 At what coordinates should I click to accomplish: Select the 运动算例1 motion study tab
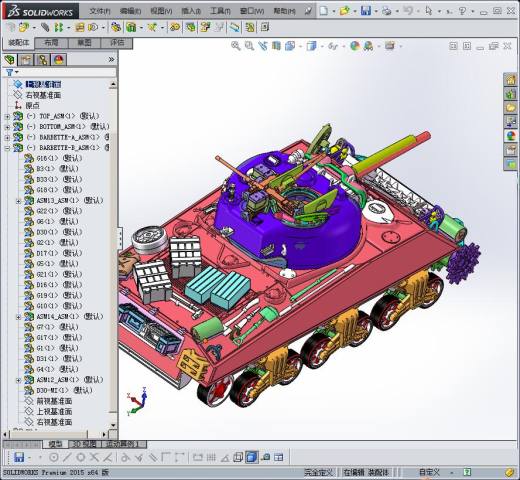click(x=124, y=444)
